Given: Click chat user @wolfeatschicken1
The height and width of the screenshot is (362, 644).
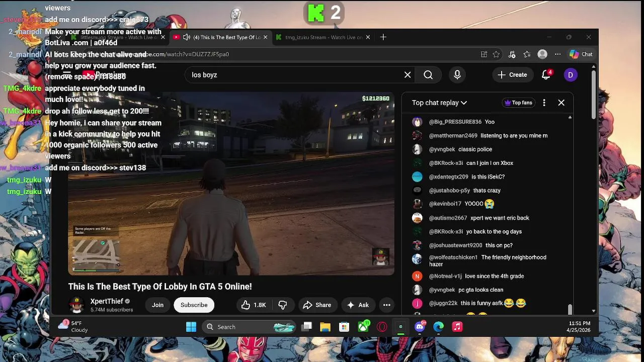Looking at the screenshot, I should click(x=453, y=257).
